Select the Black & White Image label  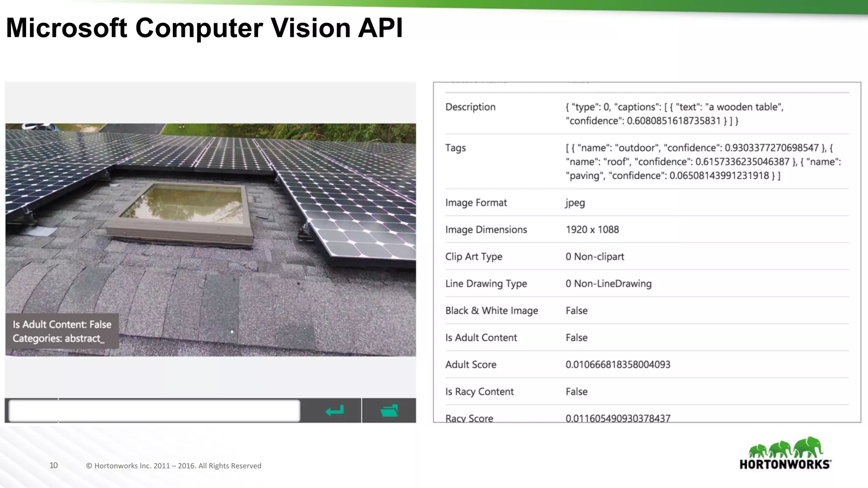click(x=491, y=311)
